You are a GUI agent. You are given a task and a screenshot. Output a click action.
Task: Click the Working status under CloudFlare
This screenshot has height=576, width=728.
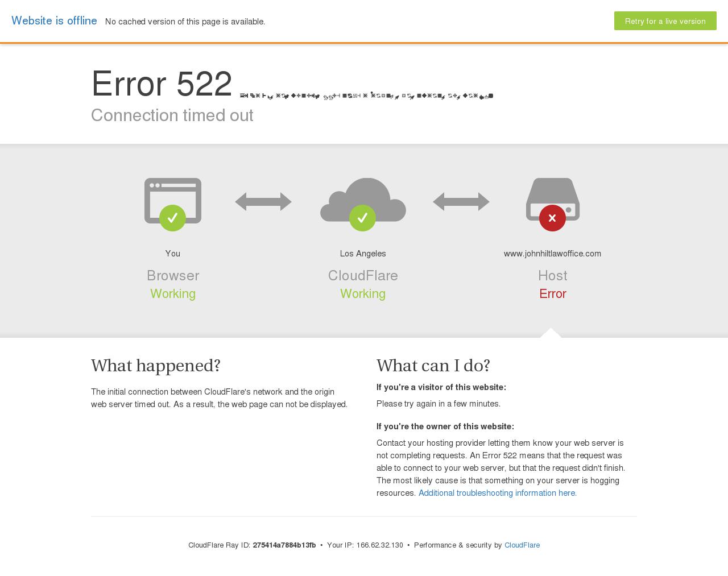click(363, 293)
